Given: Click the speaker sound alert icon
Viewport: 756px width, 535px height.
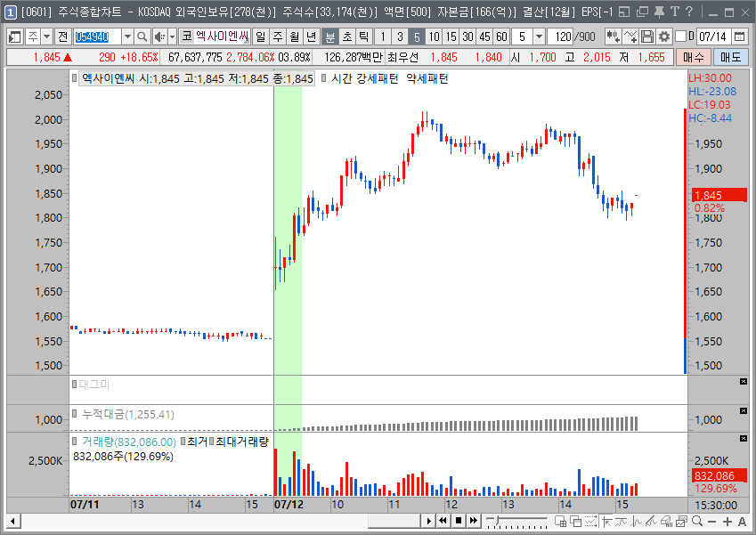Looking at the screenshot, I should pyautogui.click(x=159, y=36).
